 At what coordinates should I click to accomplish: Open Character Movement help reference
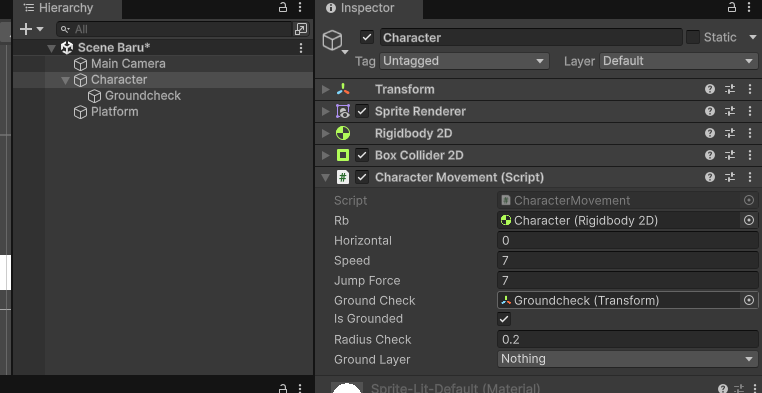click(x=710, y=177)
